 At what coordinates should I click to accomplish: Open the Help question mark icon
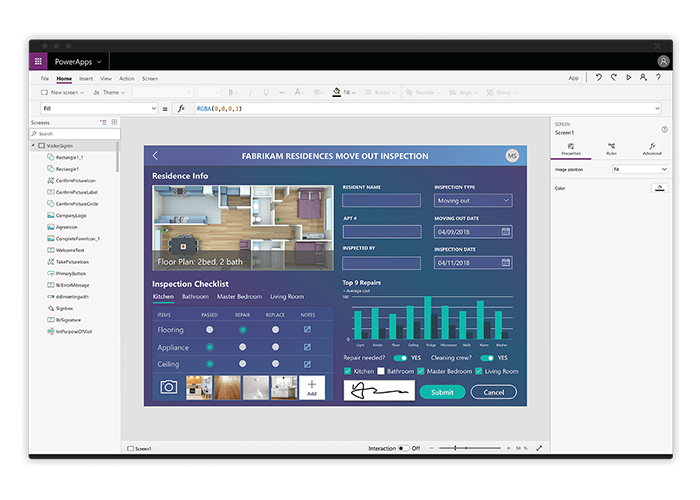pos(658,77)
